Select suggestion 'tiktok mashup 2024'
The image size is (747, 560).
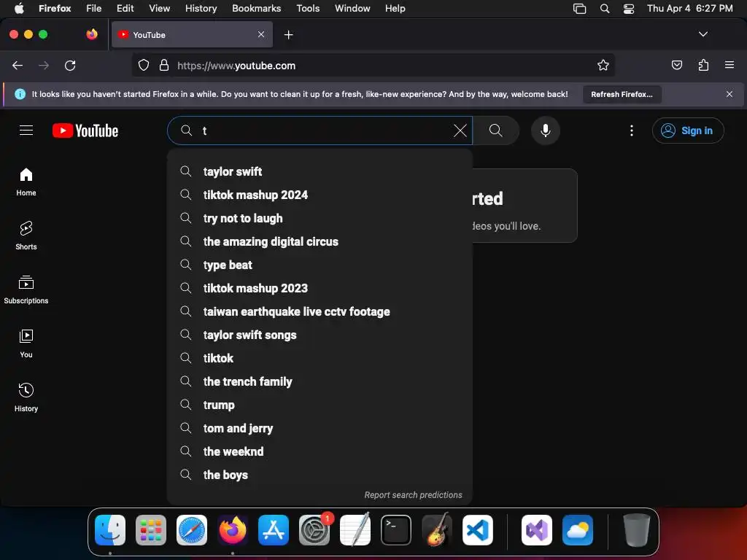[320, 195]
